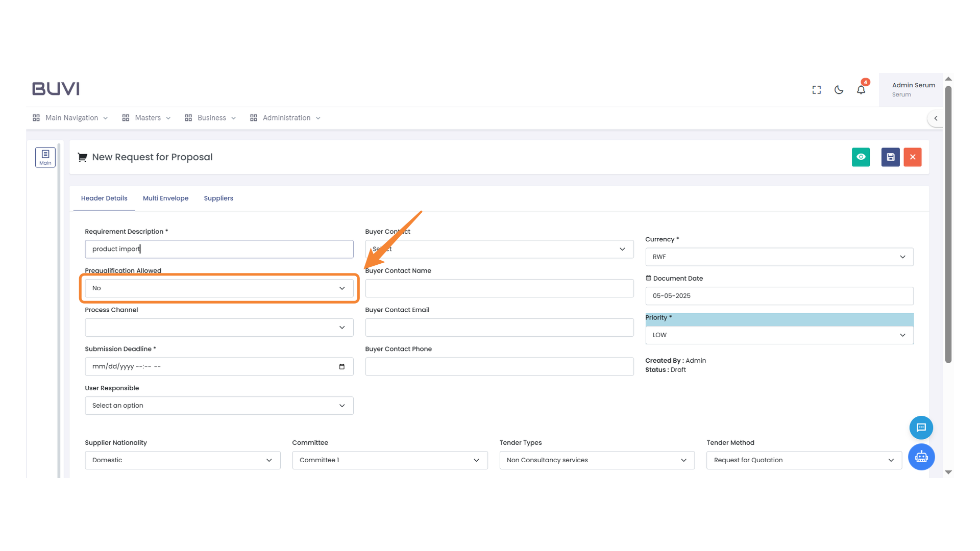This screenshot has height=551, width=980.
Task: Open the Suppliers tab
Action: [x=218, y=198]
